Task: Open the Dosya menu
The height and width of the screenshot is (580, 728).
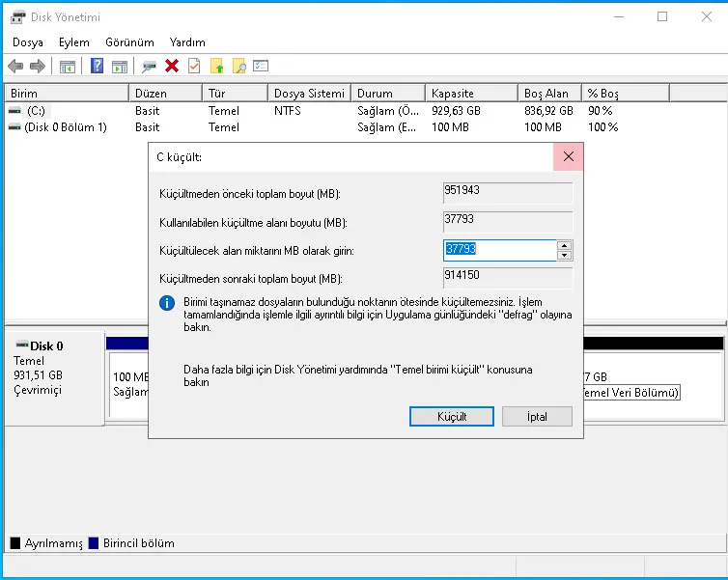Action: coord(28,42)
